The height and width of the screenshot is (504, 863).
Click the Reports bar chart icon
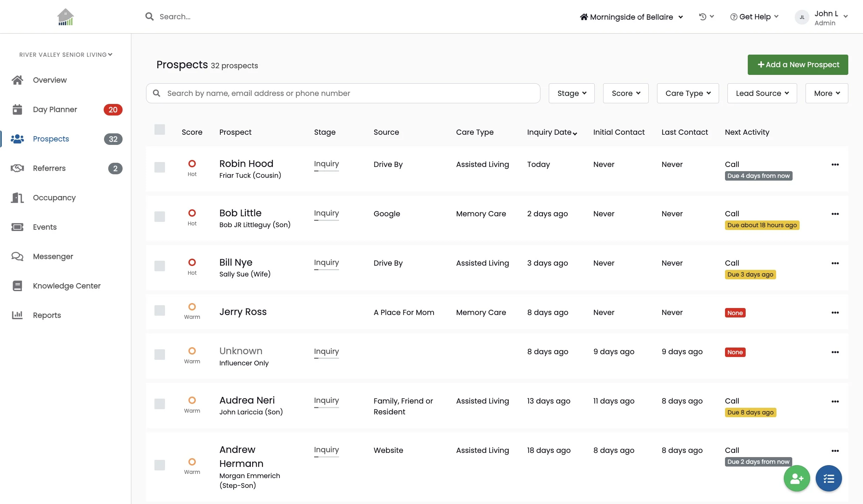pos(17,315)
